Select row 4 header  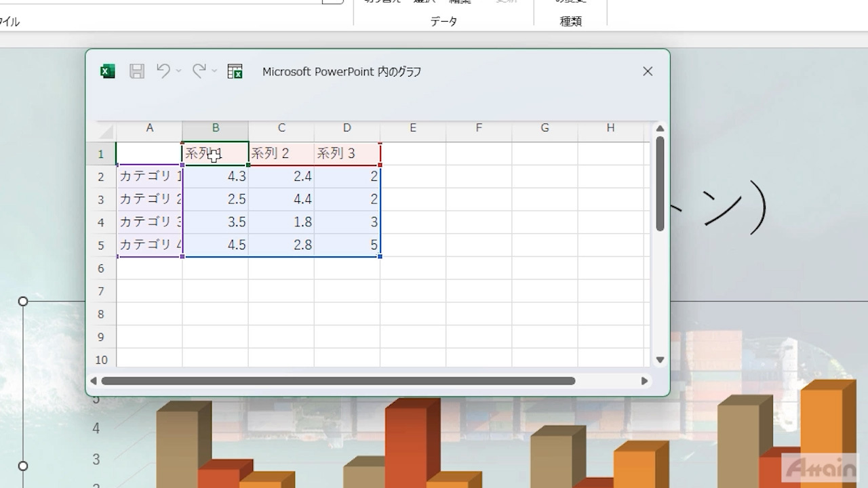pos(101,222)
